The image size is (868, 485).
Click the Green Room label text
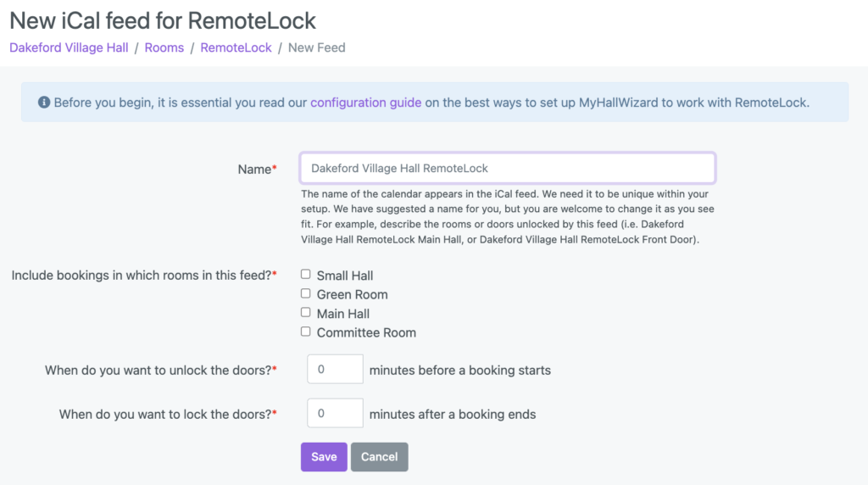pos(352,294)
